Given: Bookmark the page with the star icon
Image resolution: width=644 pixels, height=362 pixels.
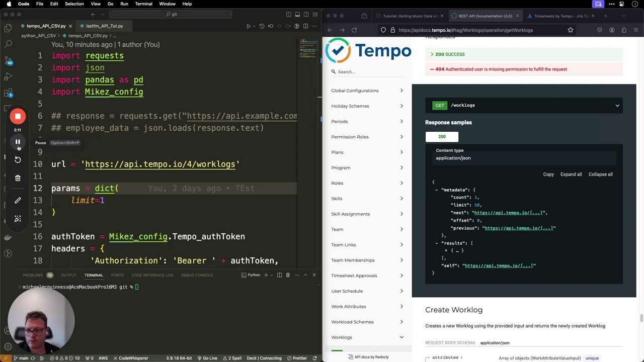Looking at the screenshot, I should (x=571, y=30).
